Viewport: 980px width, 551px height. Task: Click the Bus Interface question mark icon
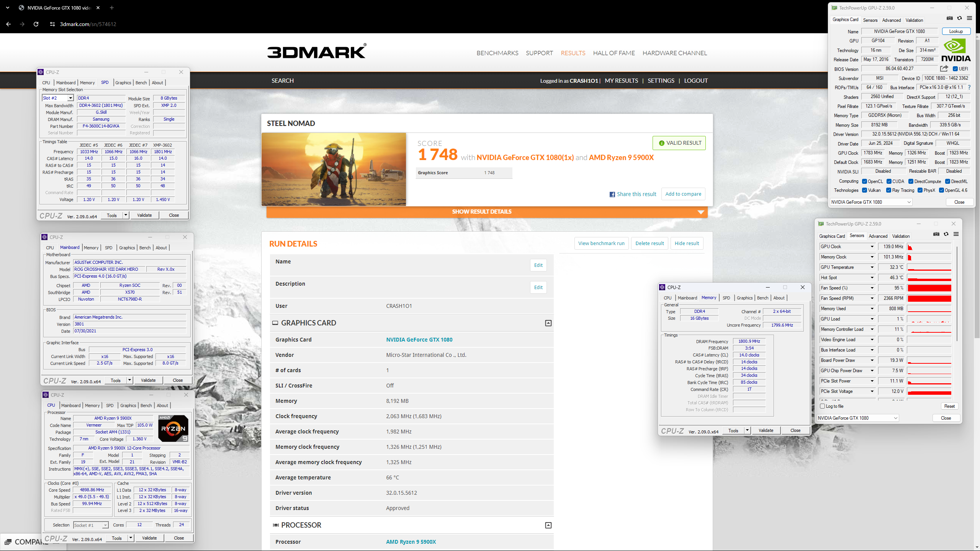coord(969,87)
